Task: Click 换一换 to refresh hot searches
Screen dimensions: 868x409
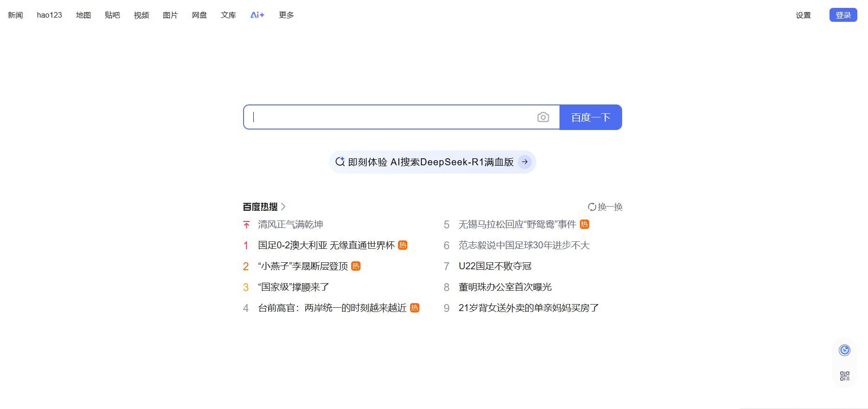Action: coord(605,207)
